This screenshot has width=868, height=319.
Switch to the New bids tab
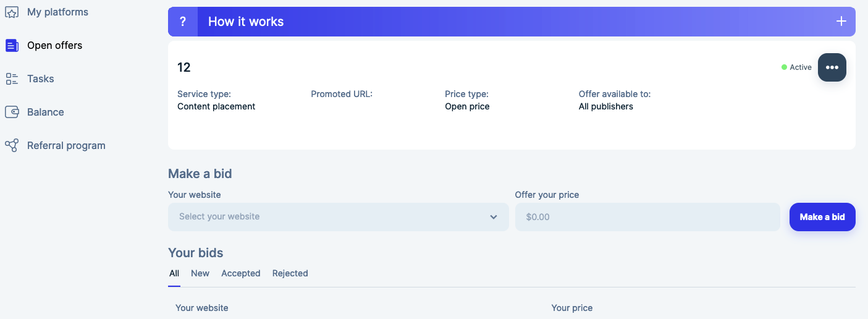pyautogui.click(x=200, y=273)
